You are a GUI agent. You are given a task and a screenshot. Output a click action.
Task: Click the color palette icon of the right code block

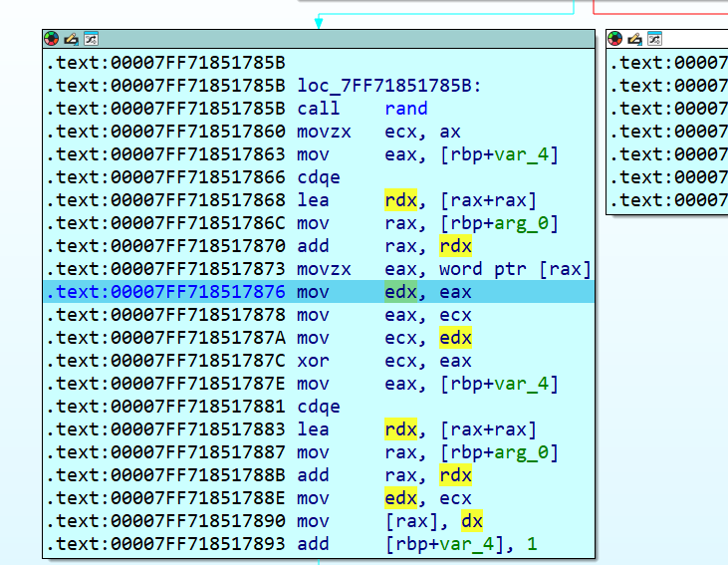pos(615,39)
